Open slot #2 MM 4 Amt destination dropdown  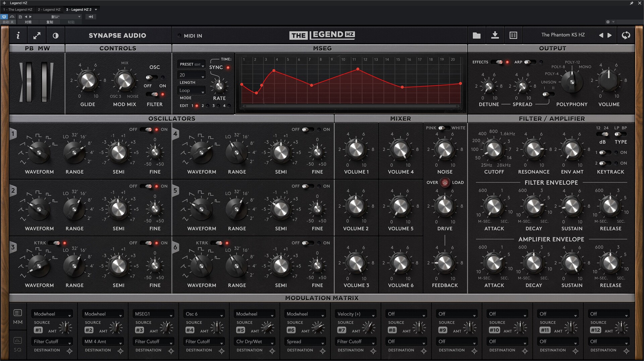click(x=103, y=342)
